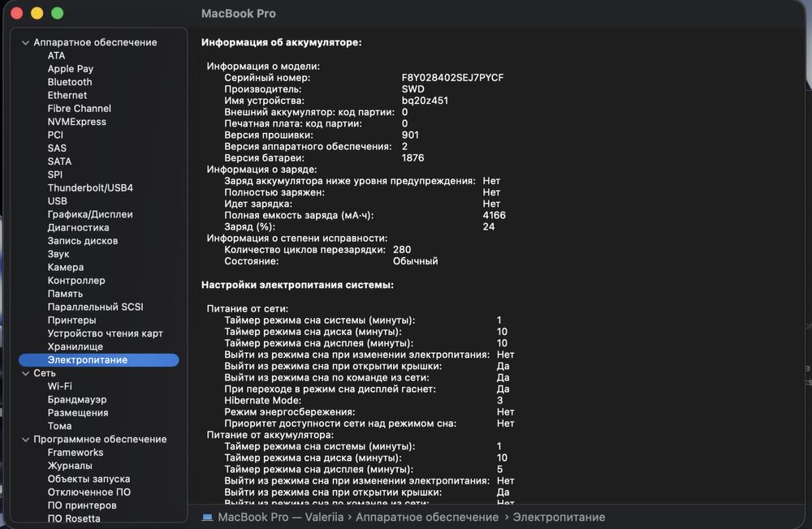Image resolution: width=812 pixels, height=529 pixels.
Task: Open Графика/Дисплеи in the sidebar
Action: click(x=90, y=214)
